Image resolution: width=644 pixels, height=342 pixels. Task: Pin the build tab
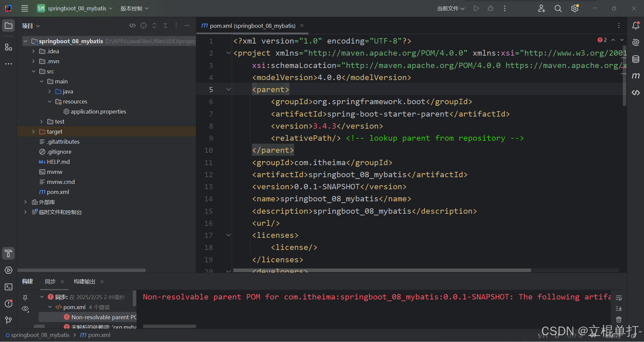click(x=25, y=297)
